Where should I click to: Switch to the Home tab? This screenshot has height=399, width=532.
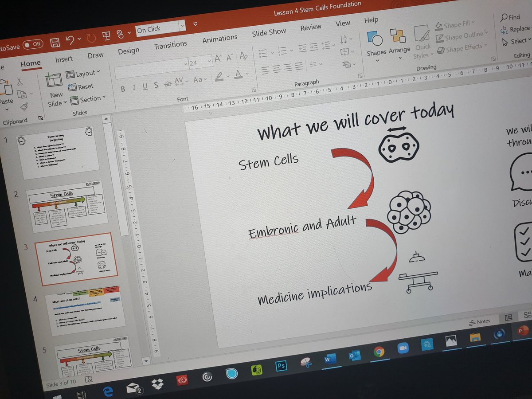click(30, 63)
